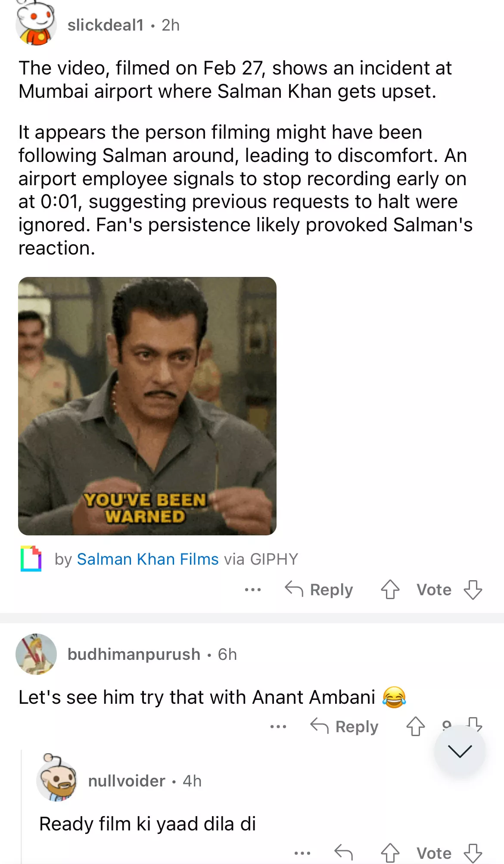Tap the GIPHY logo icon
This screenshot has height=864, width=504.
point(31,559)
